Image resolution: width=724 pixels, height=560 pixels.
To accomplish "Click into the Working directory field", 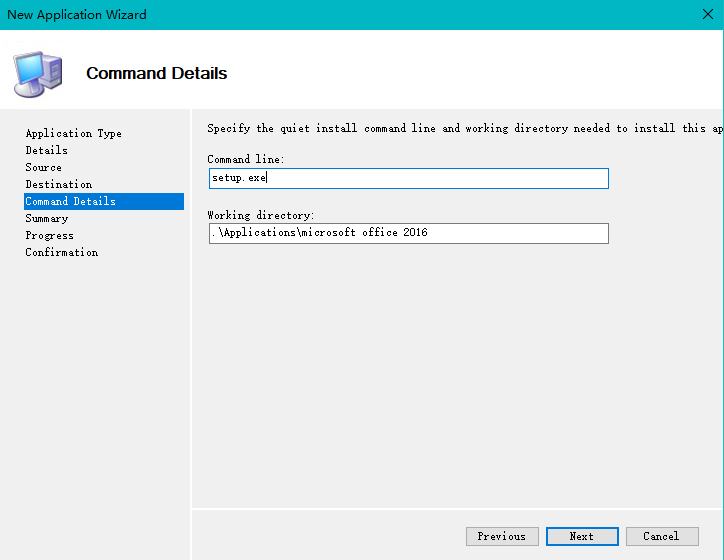I will tap(409, 233).
